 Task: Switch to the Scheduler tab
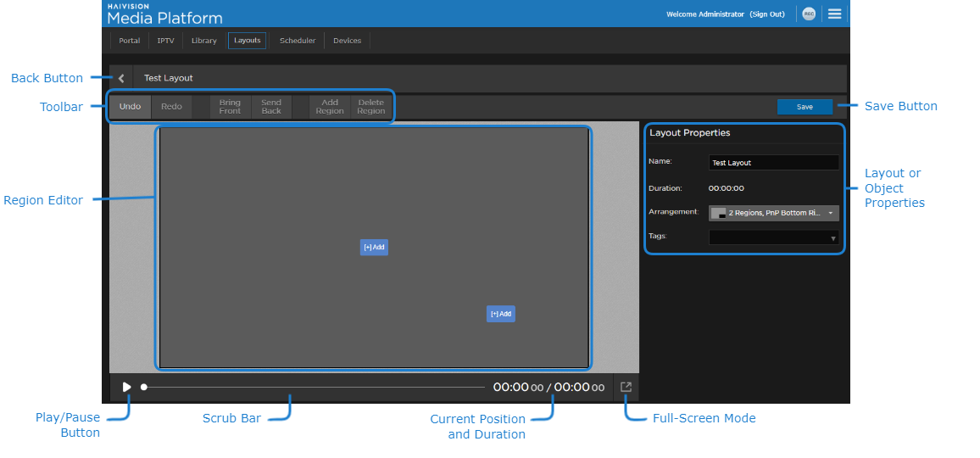pos(298,41)
